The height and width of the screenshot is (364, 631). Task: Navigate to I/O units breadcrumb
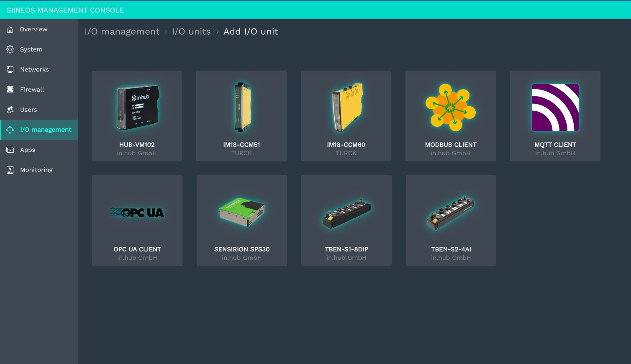pyautogui.click(x=191, y=32)
